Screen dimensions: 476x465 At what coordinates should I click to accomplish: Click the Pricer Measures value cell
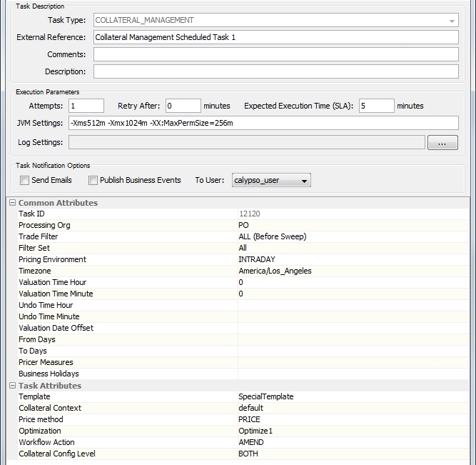click(x=353, y=362)
